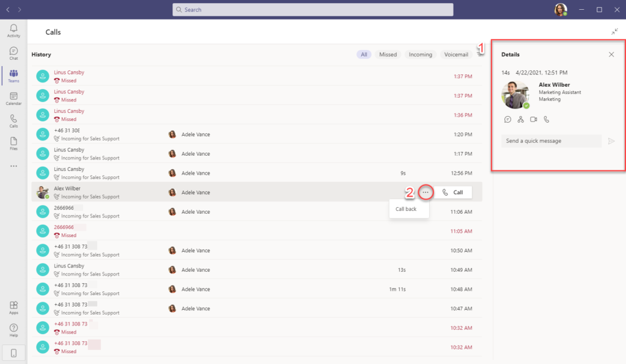This screenshot has height=364, width=626.
Task: Filter history to Voicemail
Action: coord(456,54)
